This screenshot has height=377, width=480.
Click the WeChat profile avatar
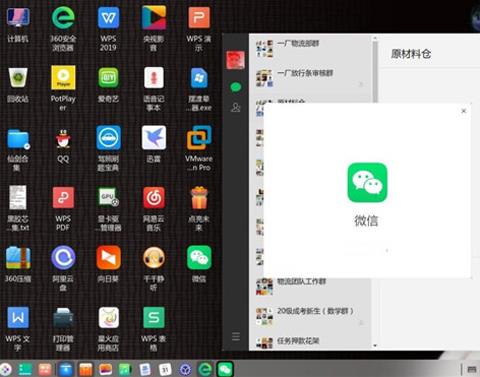(x=235, y=60)
